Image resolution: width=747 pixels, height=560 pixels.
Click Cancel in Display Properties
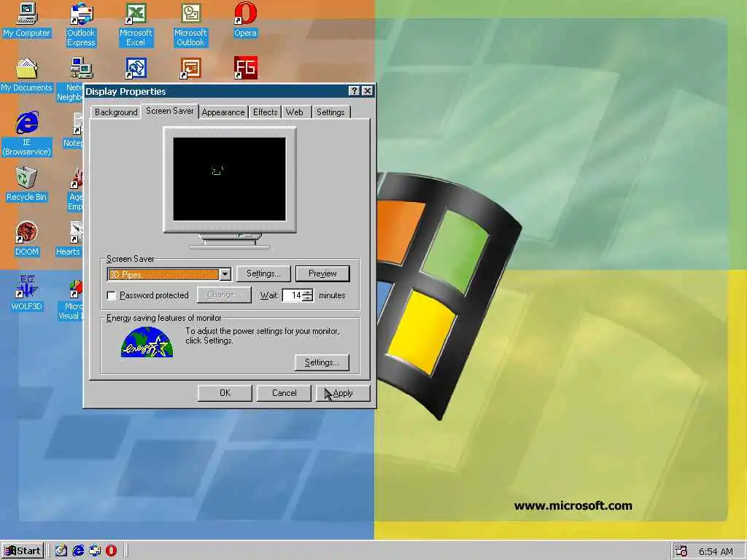click(x=284, y=393)
